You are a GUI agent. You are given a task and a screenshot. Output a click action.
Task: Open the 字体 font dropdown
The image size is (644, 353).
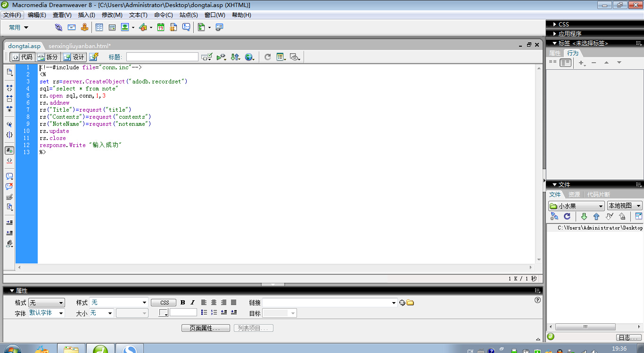pyautogui.click(x=47, y=313)
